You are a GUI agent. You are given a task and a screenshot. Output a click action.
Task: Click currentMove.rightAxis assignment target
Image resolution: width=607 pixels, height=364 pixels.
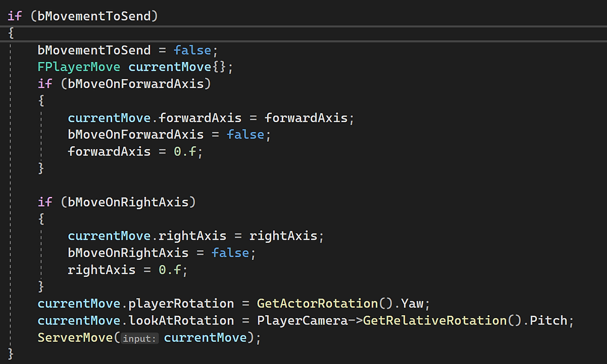pyautogui.click(x=147, y=236)
